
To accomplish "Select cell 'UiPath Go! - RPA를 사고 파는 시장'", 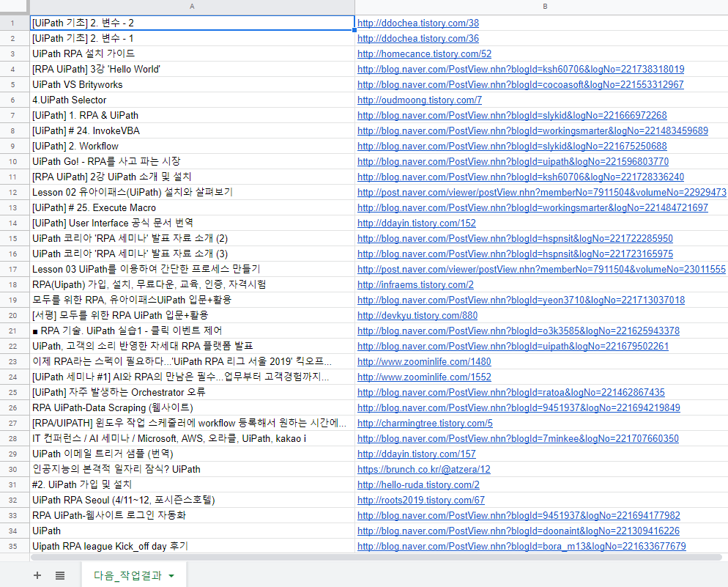I will (192, 162).
